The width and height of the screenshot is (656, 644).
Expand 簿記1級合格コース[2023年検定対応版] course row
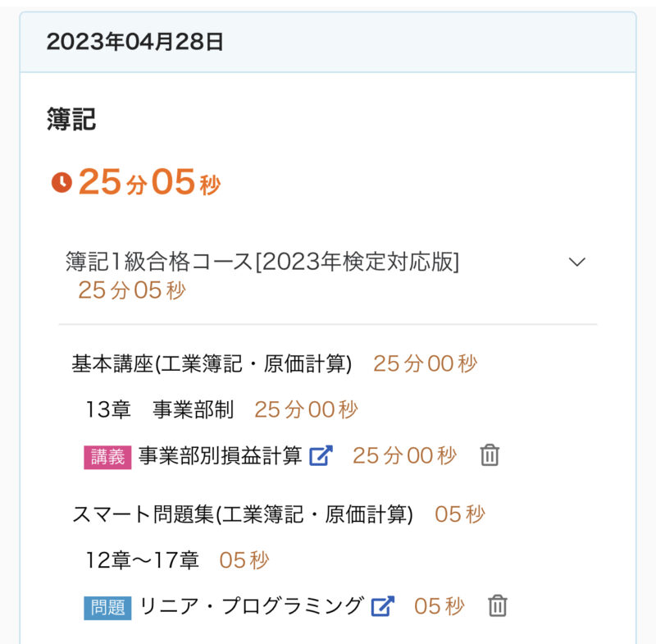pos(262,262)
